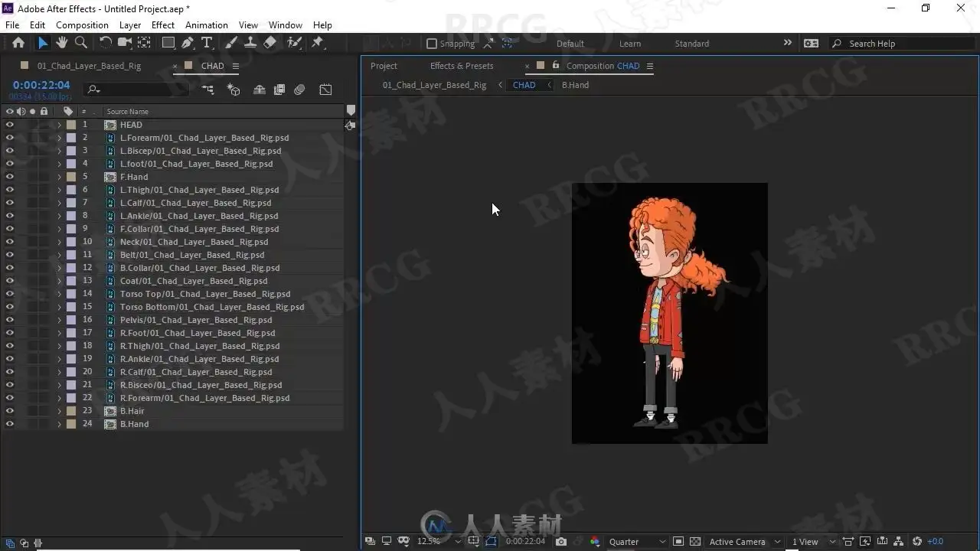Image resolution: width=980 pixels, height=551 pixels.
Task: Toggle the transparency grid in the viewer
Action: point(695,541)
